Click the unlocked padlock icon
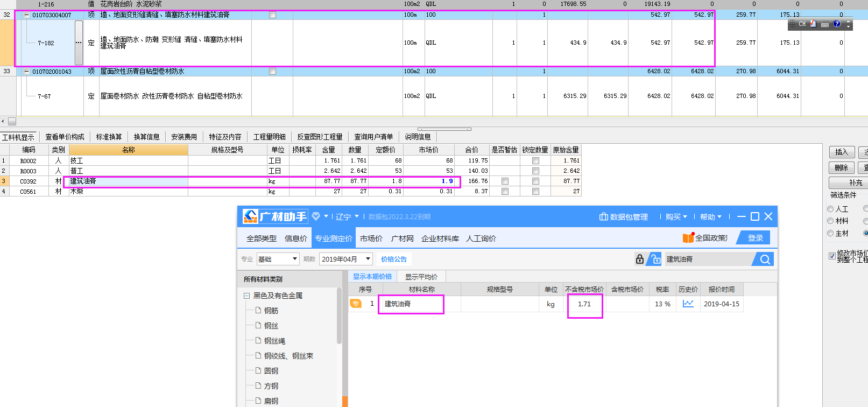Viewport: 868px width, 407px height. coord(655,259)
